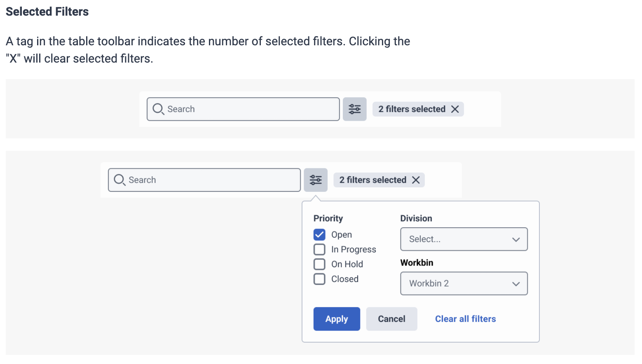Click the filter icon in the top toolbar

coord(354,109)
